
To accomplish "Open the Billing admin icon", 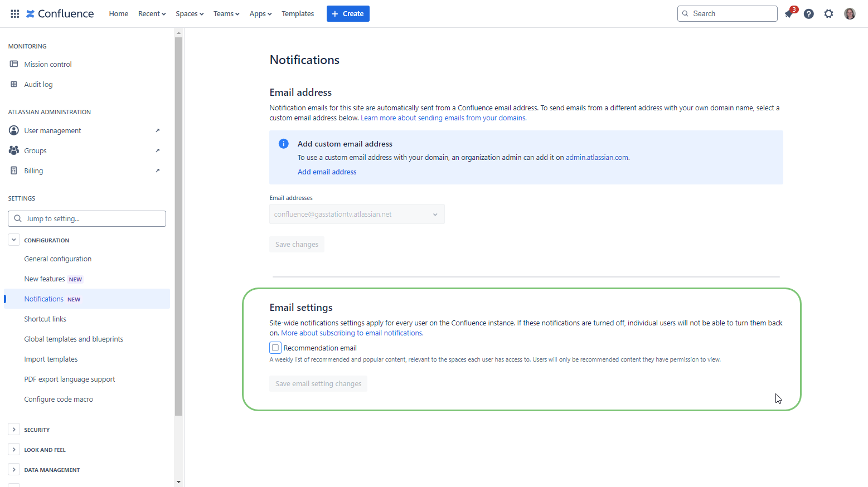I will (14, 170).
